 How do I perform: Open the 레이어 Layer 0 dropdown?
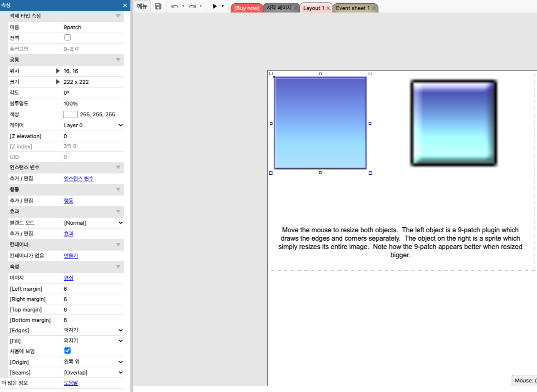pos(93,125)
